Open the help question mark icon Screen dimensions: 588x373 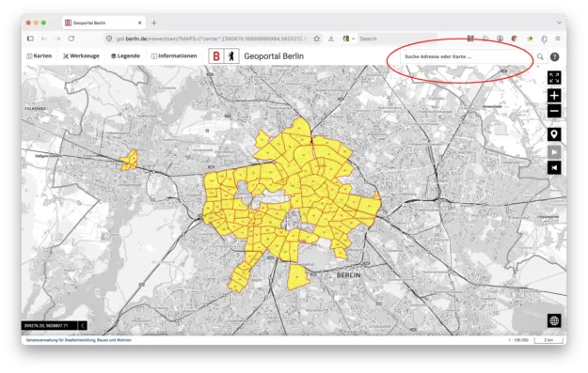point(554,56)
